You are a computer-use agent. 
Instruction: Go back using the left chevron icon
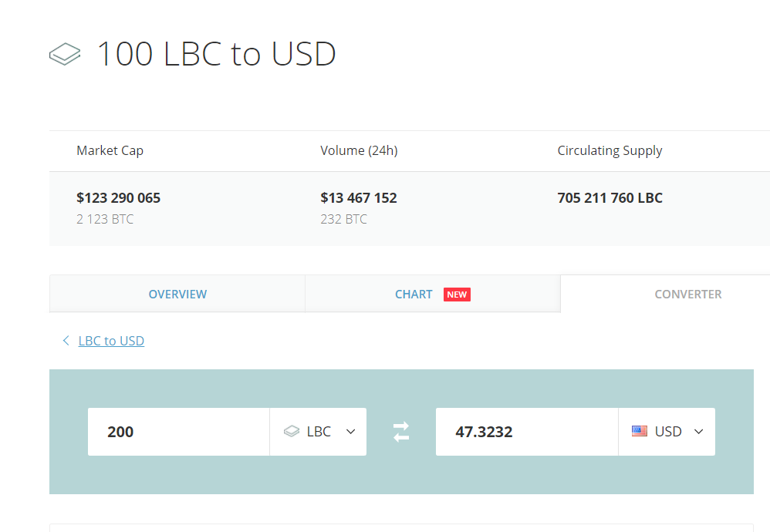click(66, 341)
